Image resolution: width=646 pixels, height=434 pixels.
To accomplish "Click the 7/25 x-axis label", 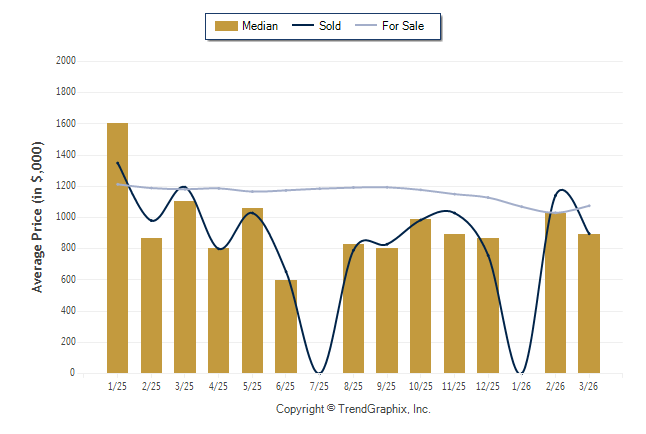I will point(319,386).
